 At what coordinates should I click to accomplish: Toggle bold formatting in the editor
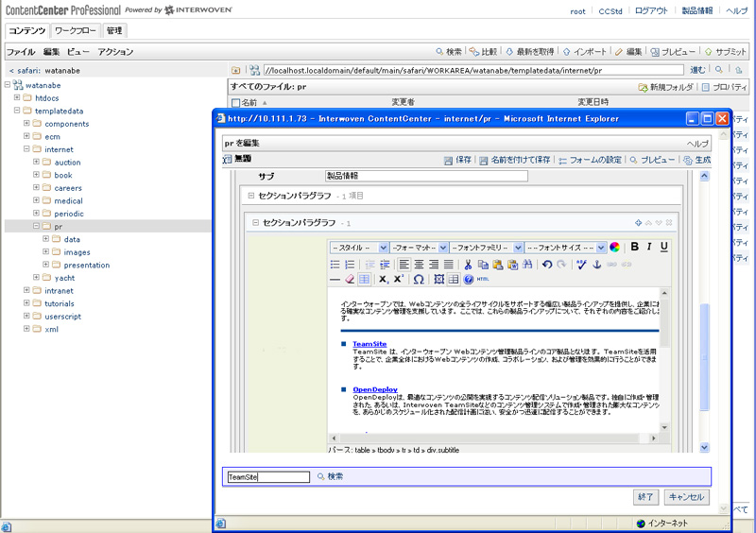tap(634, 248)
